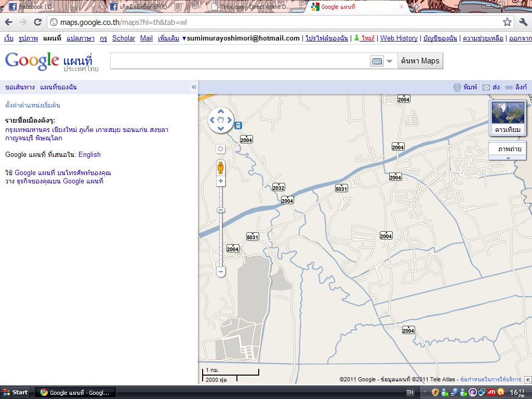Reload the page with the refresh icon

click(x=37, y=22)
